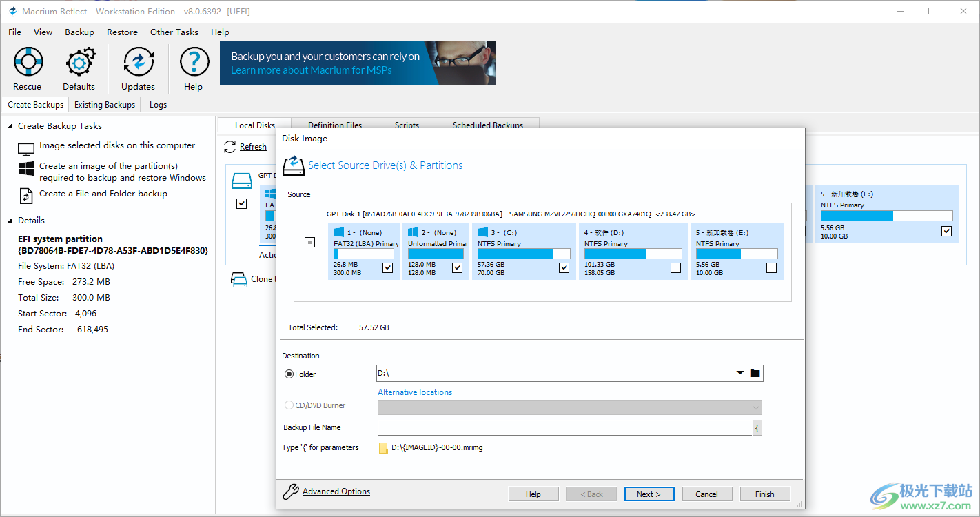Open the Rescue media tool

click(x=28, y=61)
